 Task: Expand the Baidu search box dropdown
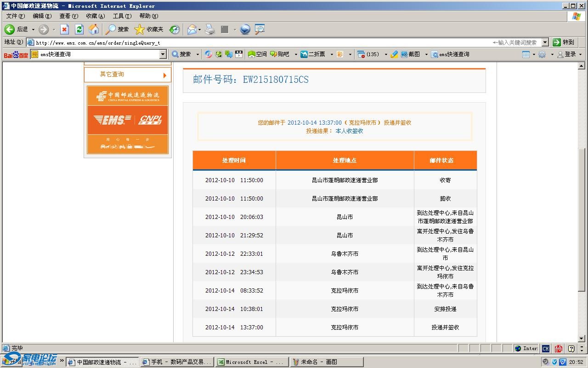(x=163, y=54)
